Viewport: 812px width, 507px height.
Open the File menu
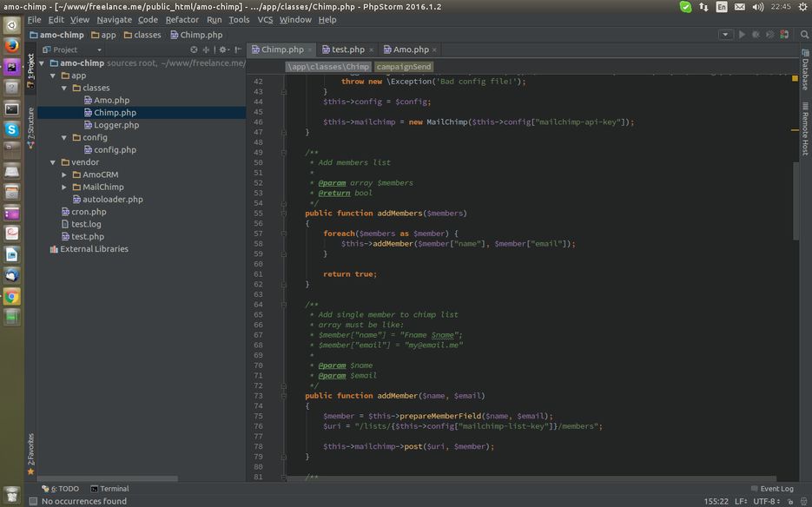tap(34, 20)
